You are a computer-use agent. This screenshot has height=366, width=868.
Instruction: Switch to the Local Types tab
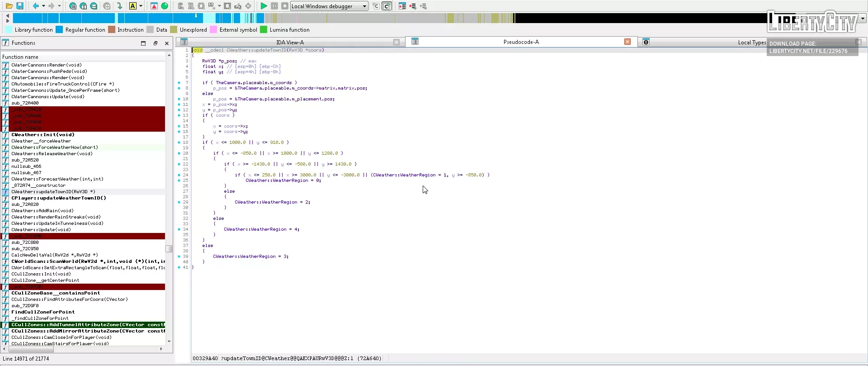tap(751, 43)
